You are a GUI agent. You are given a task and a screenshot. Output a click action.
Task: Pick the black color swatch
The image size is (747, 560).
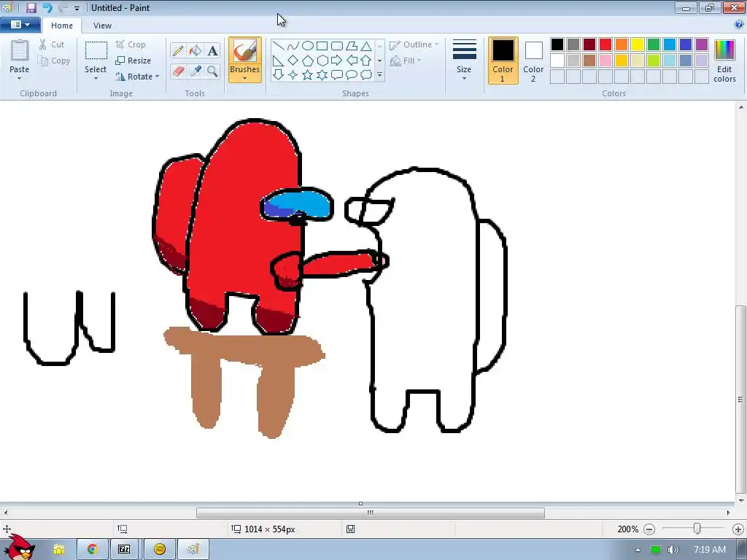click(x=557, y=44)
